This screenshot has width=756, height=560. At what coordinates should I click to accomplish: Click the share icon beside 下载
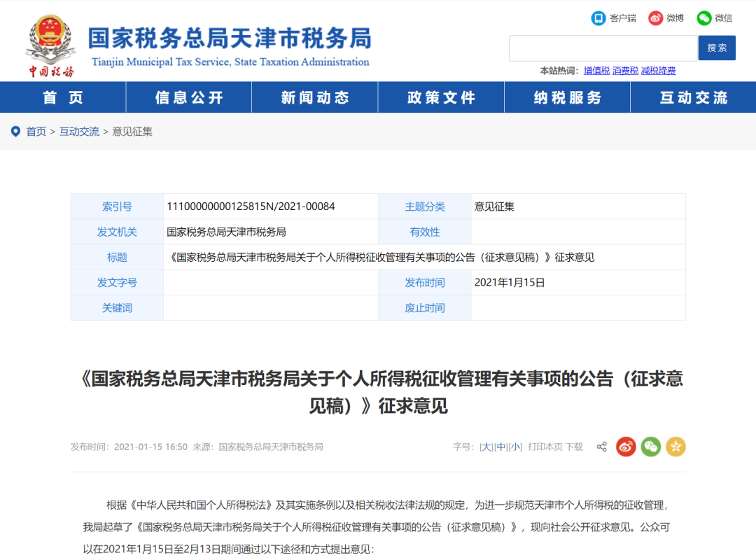(601, 447)
